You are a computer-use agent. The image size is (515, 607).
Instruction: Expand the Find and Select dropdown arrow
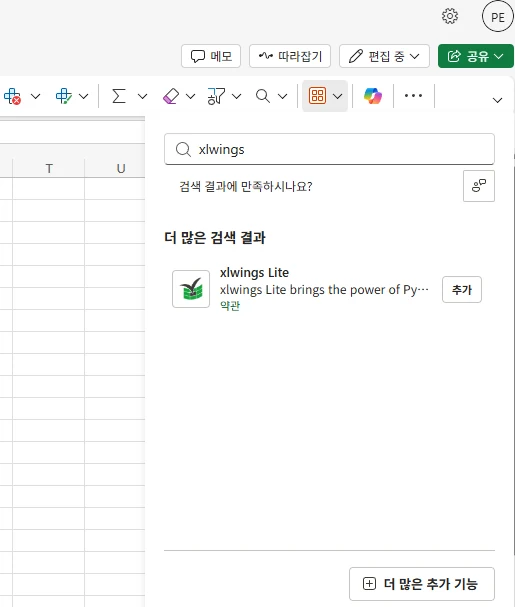(283, 96)
